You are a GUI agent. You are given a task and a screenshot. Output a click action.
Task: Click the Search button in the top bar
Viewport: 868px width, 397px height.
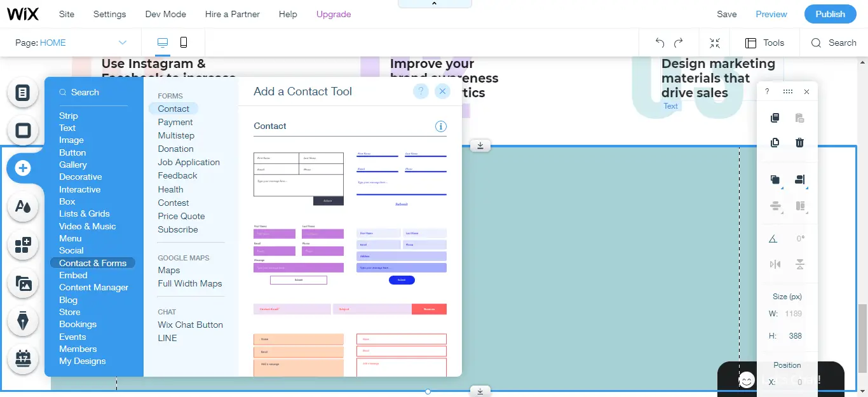834,43
